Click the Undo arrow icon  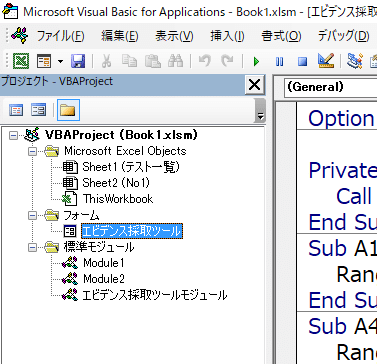pos(204,61)
